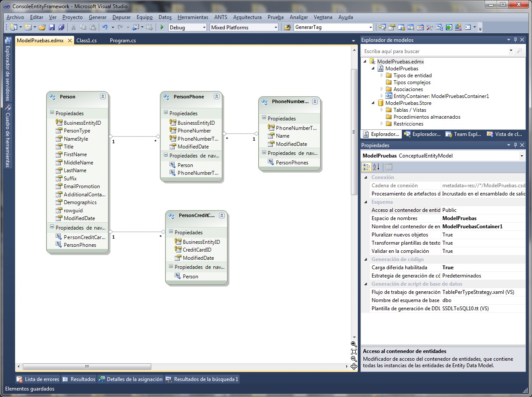Click the Undo arrow icon

point(105,27)
